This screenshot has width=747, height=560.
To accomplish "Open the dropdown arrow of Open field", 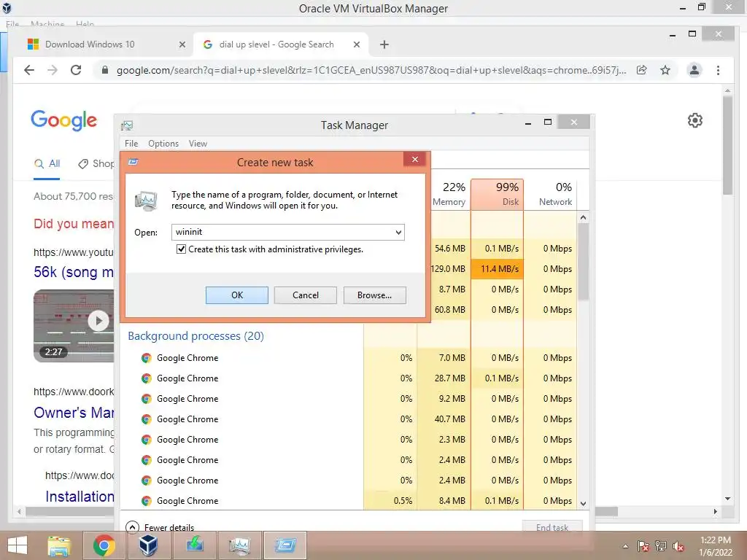I will (398, 233).
